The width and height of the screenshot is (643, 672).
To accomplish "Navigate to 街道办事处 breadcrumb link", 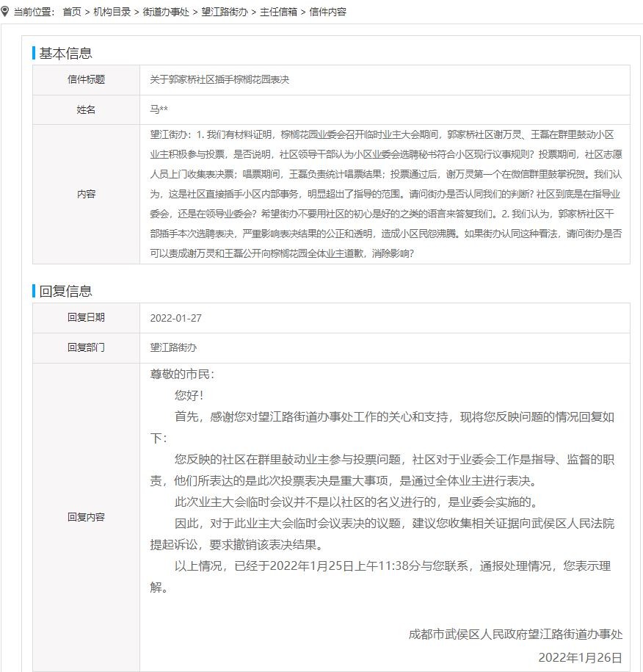I will pyautogui.click(x=167, y=12).
